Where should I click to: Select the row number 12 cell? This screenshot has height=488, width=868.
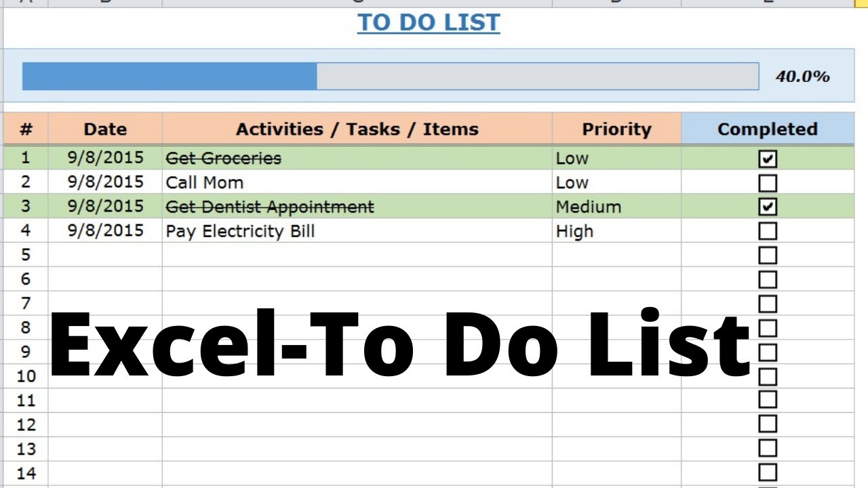(26, 424)
